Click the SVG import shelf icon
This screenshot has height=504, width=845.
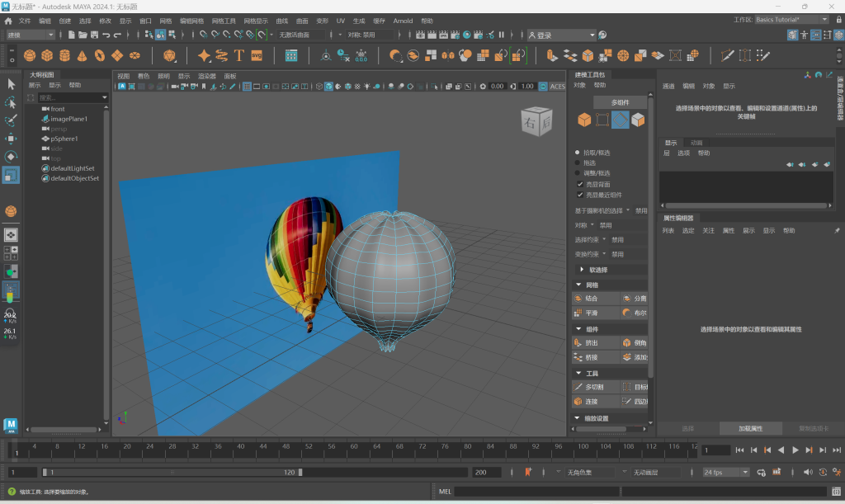[257, 55]
